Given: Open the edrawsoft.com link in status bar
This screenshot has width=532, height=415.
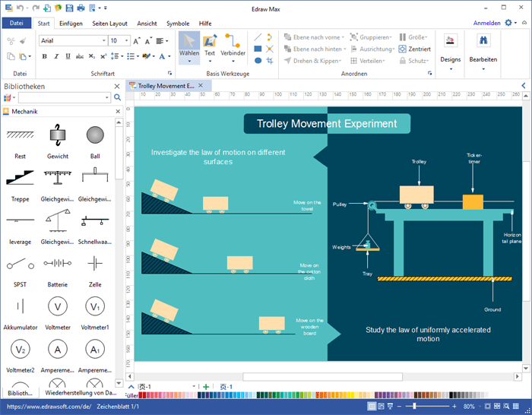Looking at the screenshot, I should point(49,406).
